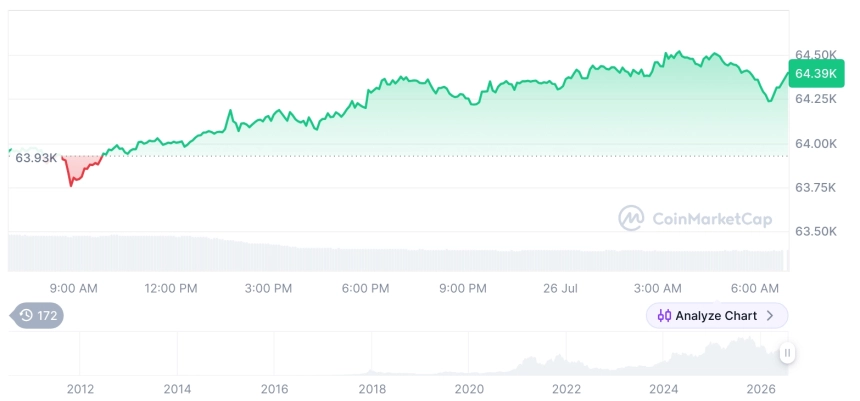This screenshot has width=860, height=401.
Task: Click the 6:00 PM time axis label
Action: (365, 288)
